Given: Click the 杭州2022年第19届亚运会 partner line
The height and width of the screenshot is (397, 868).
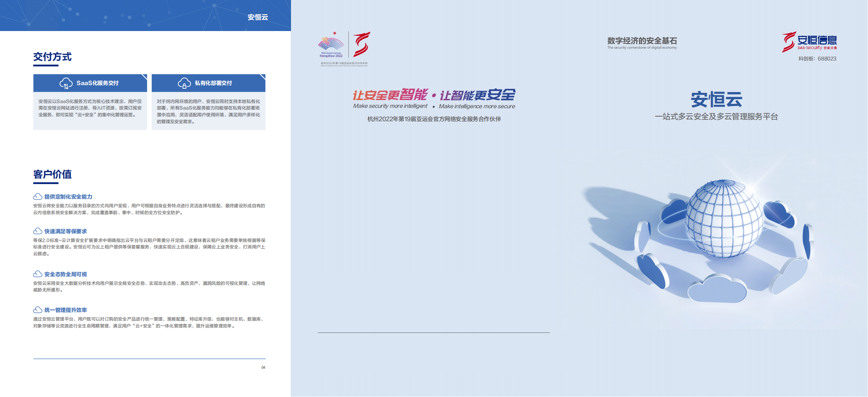Looking at the screenshot, I should [x=434, y=119].
